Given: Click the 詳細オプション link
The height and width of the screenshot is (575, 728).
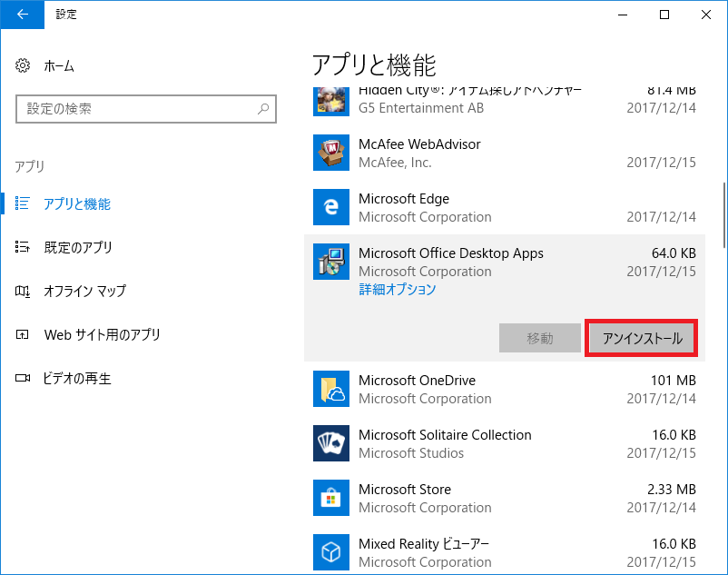Looking at the screenshot, I should 398,290.
